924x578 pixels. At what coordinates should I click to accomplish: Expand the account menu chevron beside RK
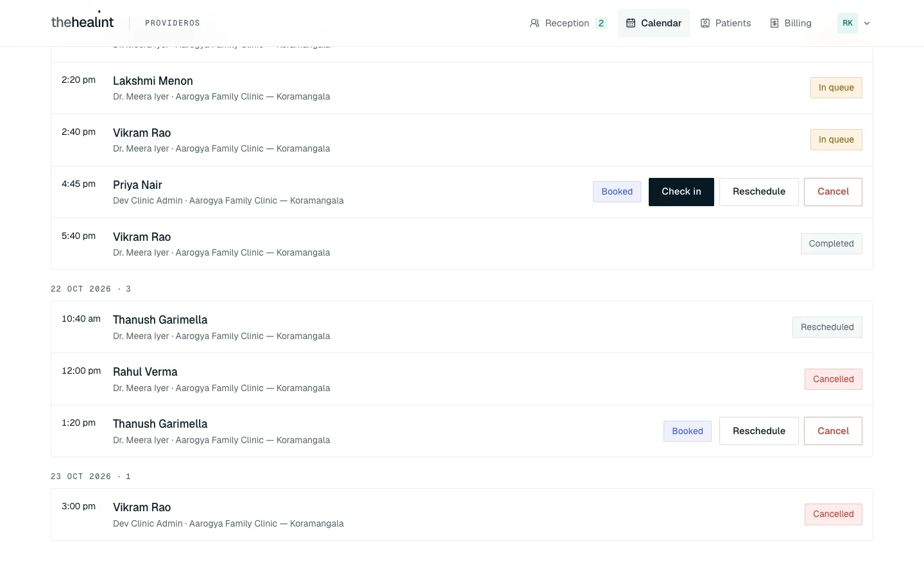pos(867,23)
